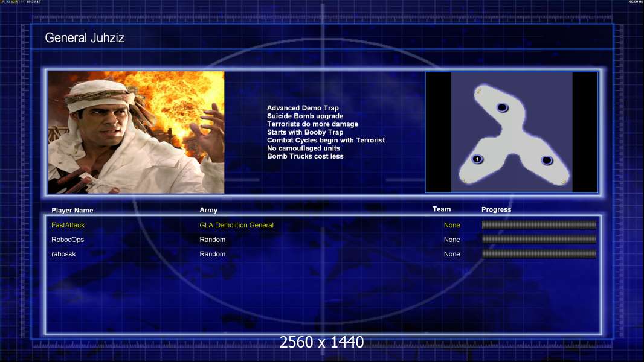Click FastAttack's loading progress bar
The image size is (644, 362).
539,224
